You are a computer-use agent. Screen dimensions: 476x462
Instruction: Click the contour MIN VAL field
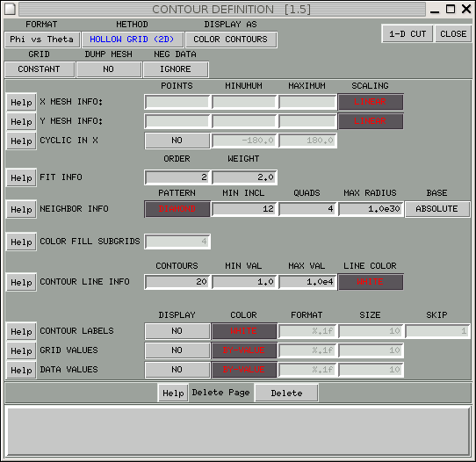[244, 282]
